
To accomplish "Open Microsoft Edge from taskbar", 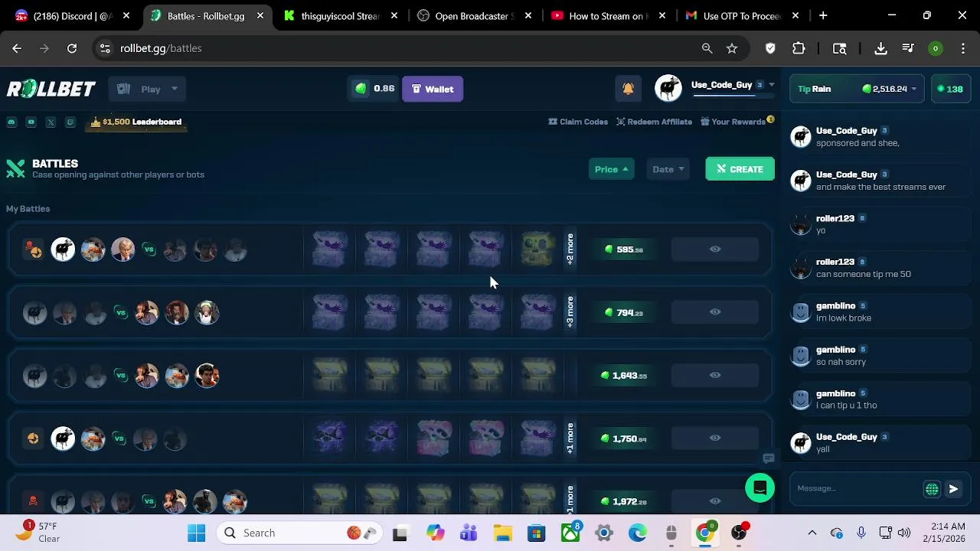I will 637,533.
